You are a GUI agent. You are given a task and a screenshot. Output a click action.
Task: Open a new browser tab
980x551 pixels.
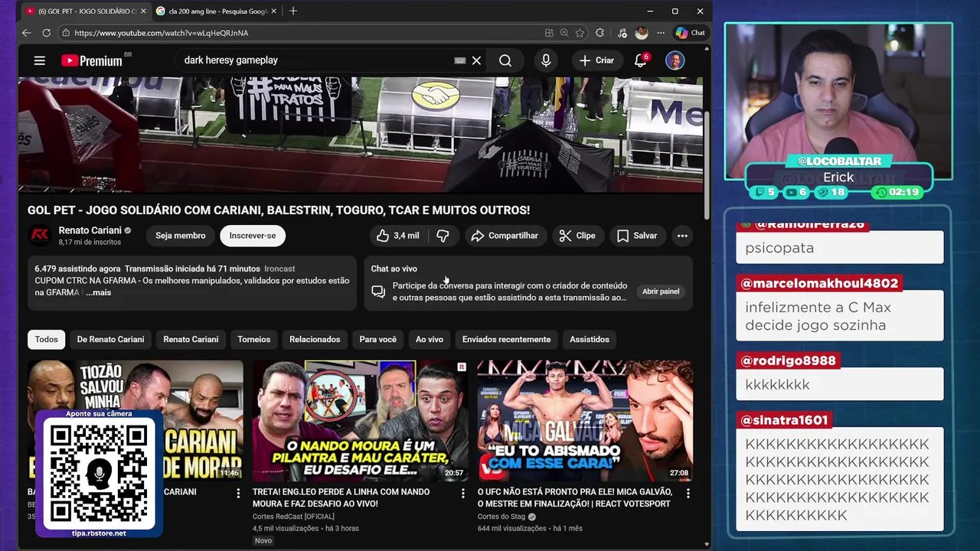coord(293,11)
